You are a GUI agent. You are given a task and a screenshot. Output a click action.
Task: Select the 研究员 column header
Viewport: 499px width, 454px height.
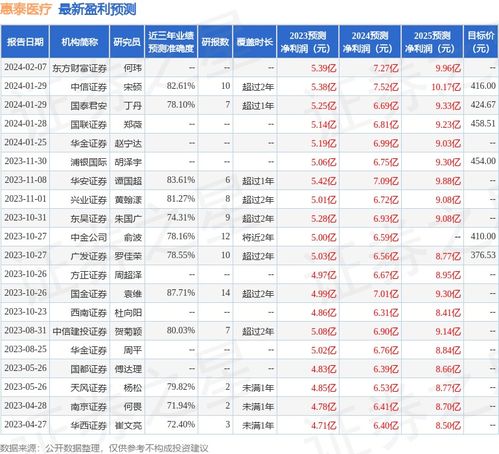tap(127, 42)
